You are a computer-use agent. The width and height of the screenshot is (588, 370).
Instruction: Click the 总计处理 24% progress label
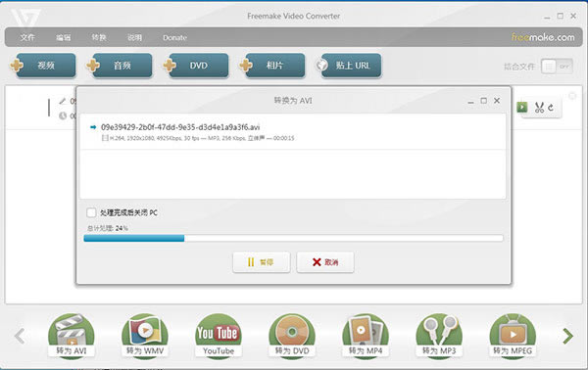tap(108, 228)
